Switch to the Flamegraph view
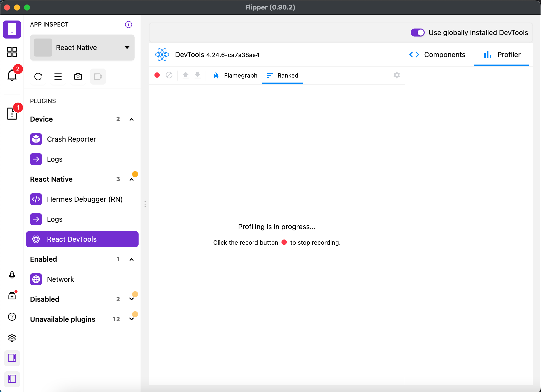Screen dimensions: 541x392 (235, 75)
